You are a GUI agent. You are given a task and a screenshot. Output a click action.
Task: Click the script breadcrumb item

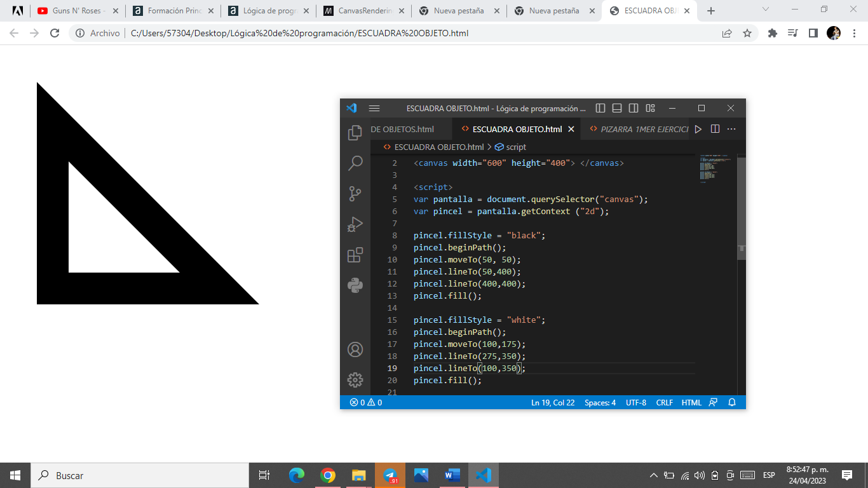click(x=511, y=147)
